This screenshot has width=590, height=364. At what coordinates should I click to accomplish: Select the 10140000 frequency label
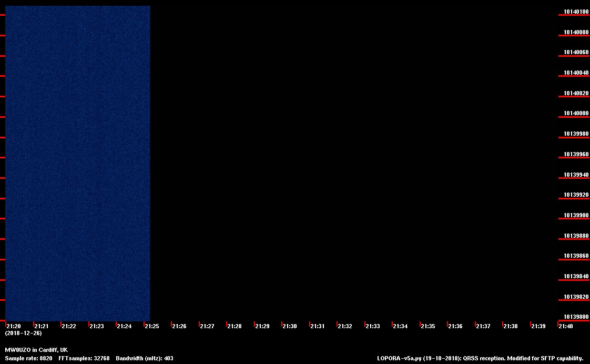576,113
